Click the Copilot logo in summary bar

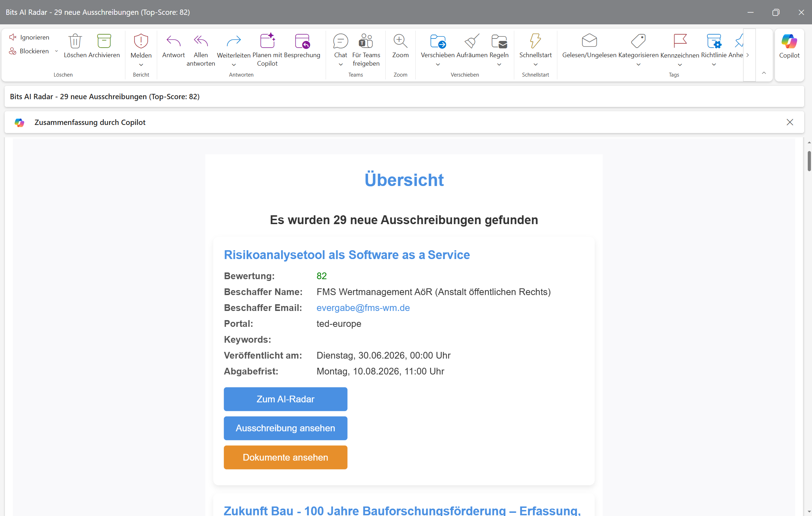coord(19,122)
